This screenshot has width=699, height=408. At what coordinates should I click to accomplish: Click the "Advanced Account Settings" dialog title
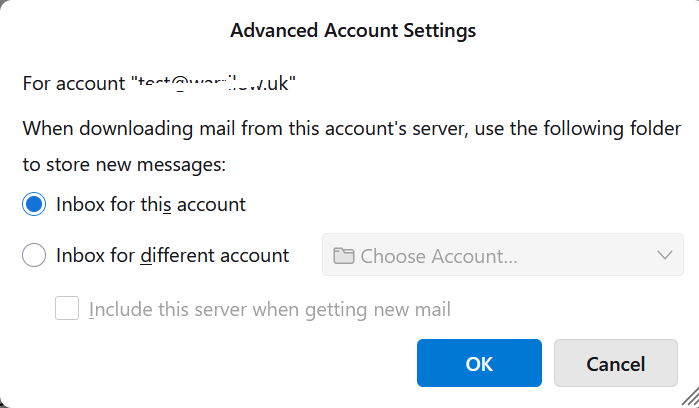click(353, 31)
